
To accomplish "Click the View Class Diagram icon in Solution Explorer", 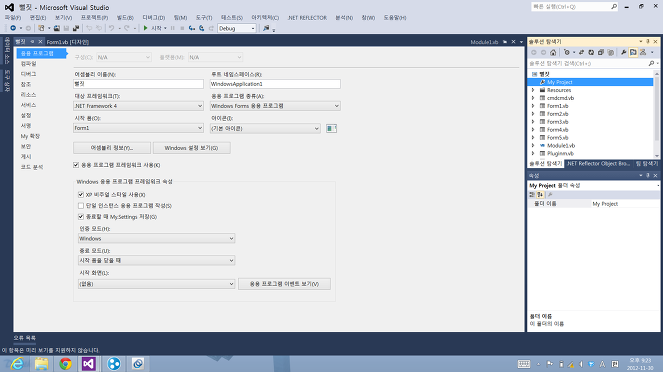I will (643, 52).
